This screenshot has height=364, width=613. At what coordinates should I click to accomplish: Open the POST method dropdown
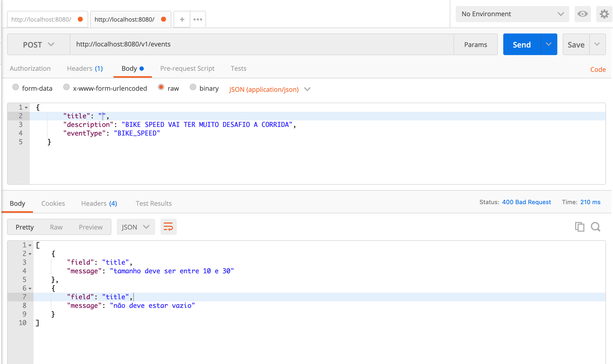click(x=39, y=44)
